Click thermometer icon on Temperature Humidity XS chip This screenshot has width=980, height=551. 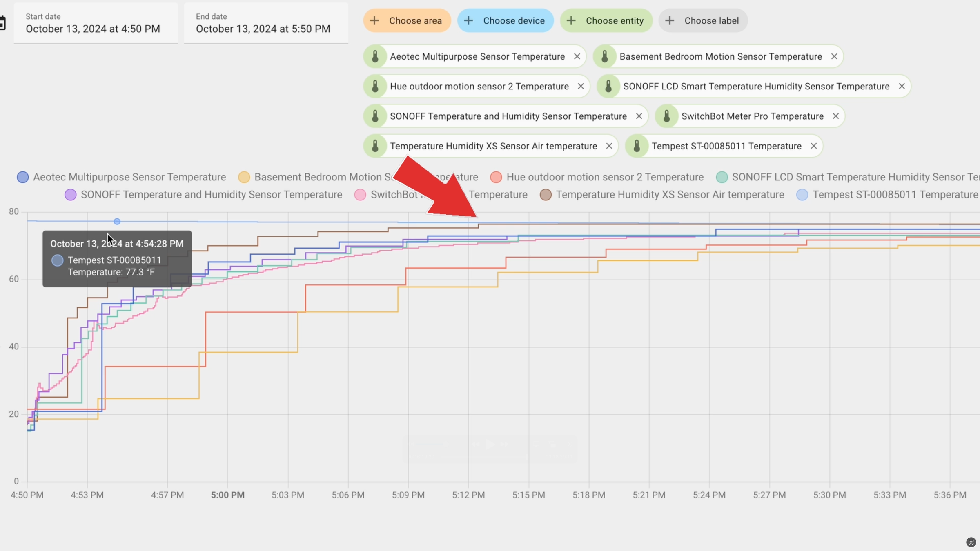(375, 146)
